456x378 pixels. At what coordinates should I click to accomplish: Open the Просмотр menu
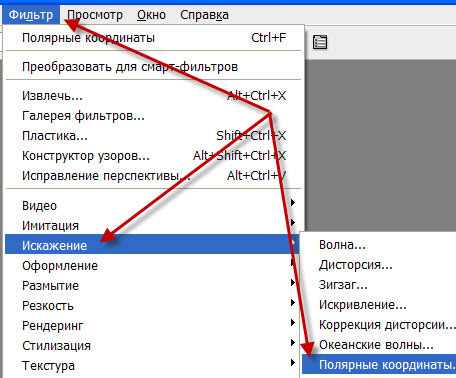(95, 15)
